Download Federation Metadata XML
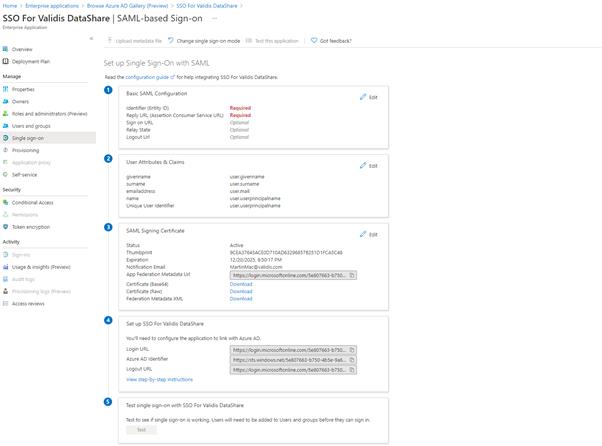This screenshot has width=602, height=446. [x=241, y=299]
